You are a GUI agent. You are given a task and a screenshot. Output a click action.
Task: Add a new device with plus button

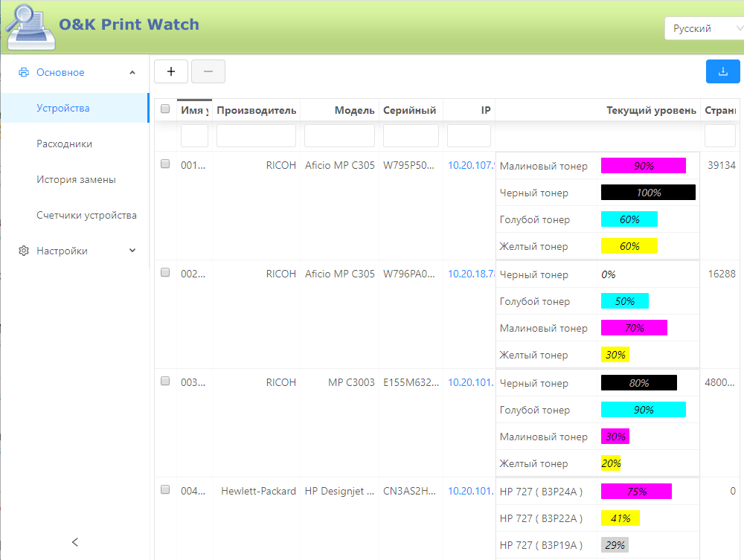[x=171, y=71]
